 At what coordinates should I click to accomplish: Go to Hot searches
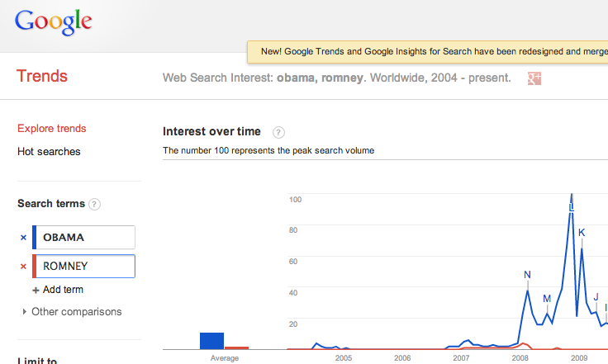pyautogui.click(x=49, y=152)
